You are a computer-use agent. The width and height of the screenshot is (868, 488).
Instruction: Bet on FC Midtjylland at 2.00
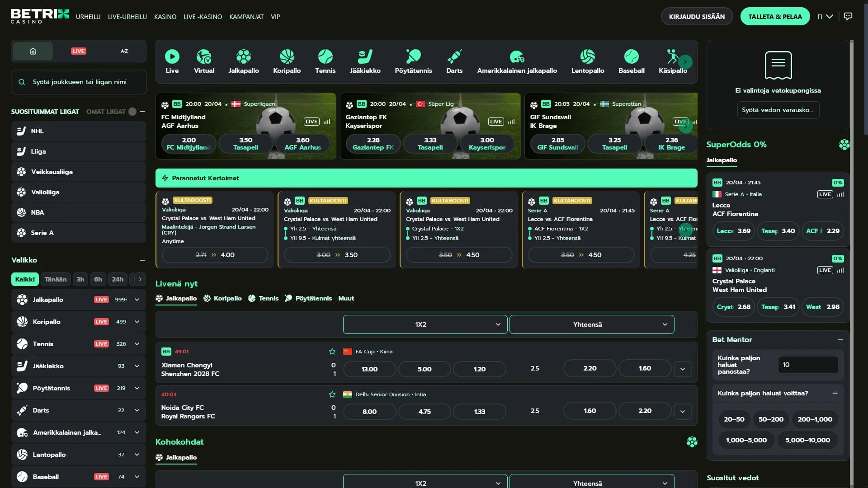(189, 144)
